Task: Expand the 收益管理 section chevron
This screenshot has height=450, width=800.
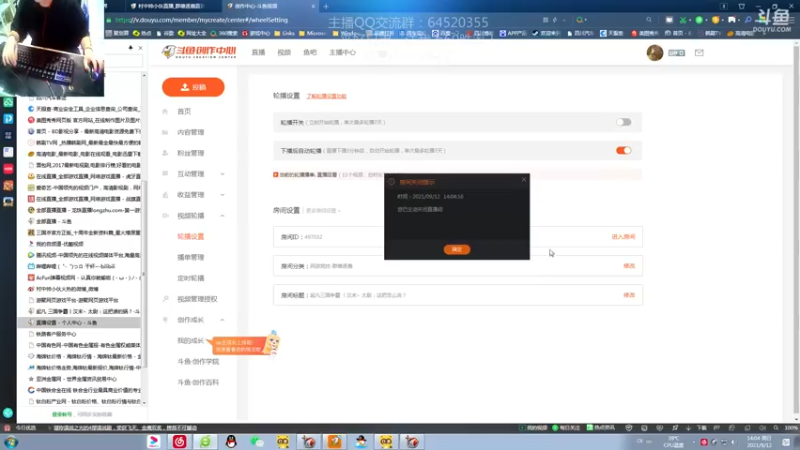Action: [222, 195]
